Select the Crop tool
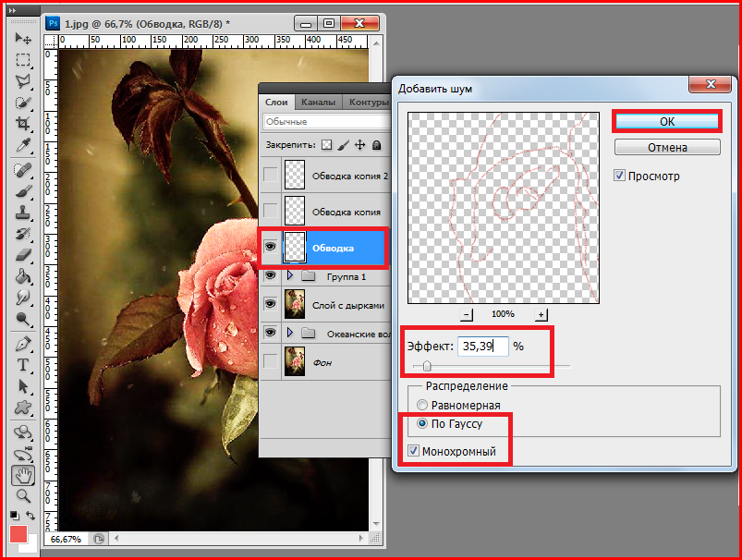Screen dimensions: 742x560 (23, 124)
